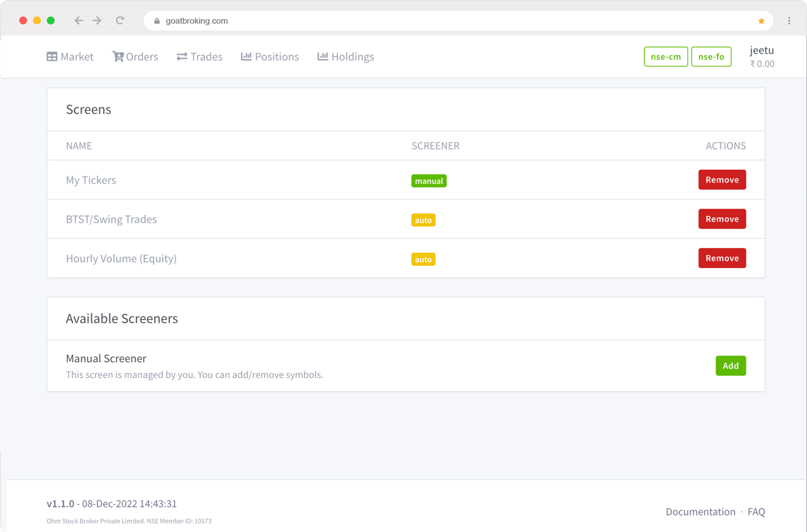The image size is (807, 532).
Task: Open the FAQ link in footer
Action: 756,512
